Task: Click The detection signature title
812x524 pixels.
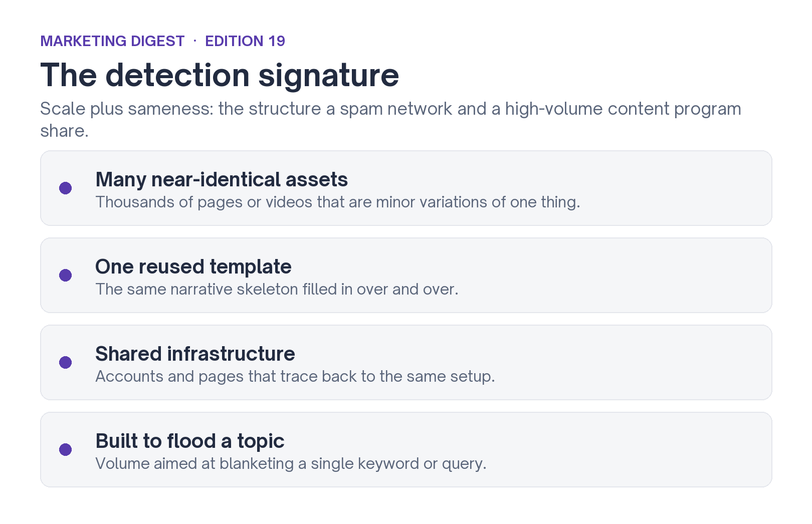Action: pos(220,75)
